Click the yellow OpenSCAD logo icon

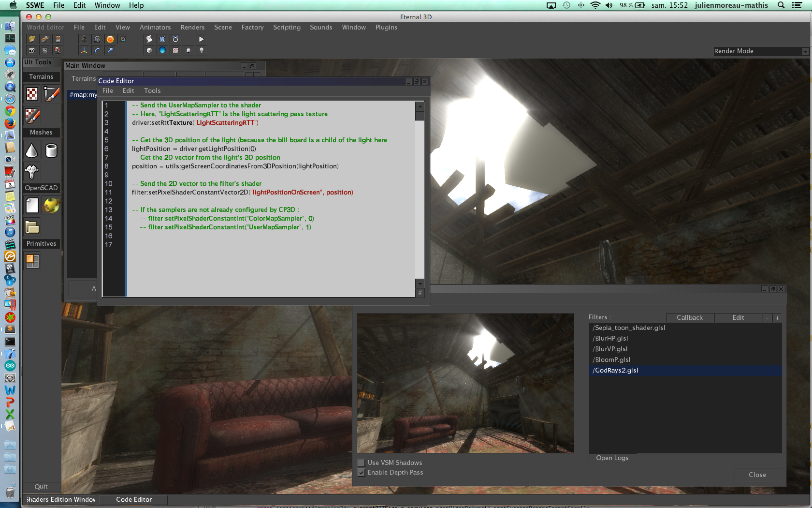click(x=51, y=206)
